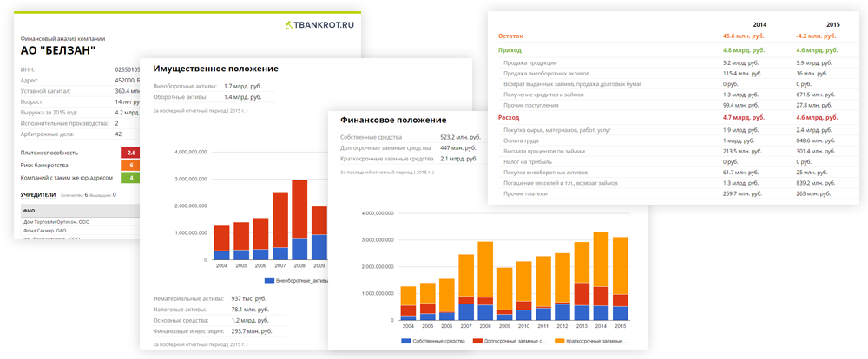Click Финансовые инвестиции value 293.7 млн. руб.

point(252,330)
